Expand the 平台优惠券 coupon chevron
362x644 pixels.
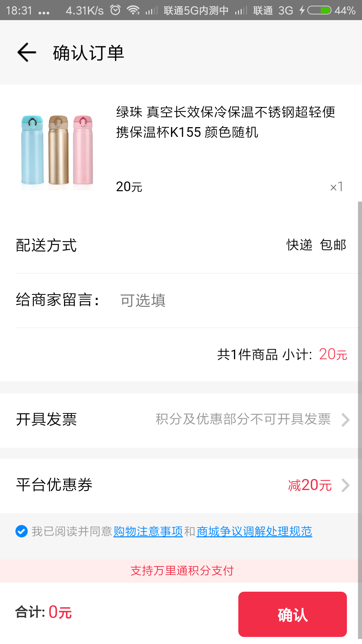[x=346, y=485]
